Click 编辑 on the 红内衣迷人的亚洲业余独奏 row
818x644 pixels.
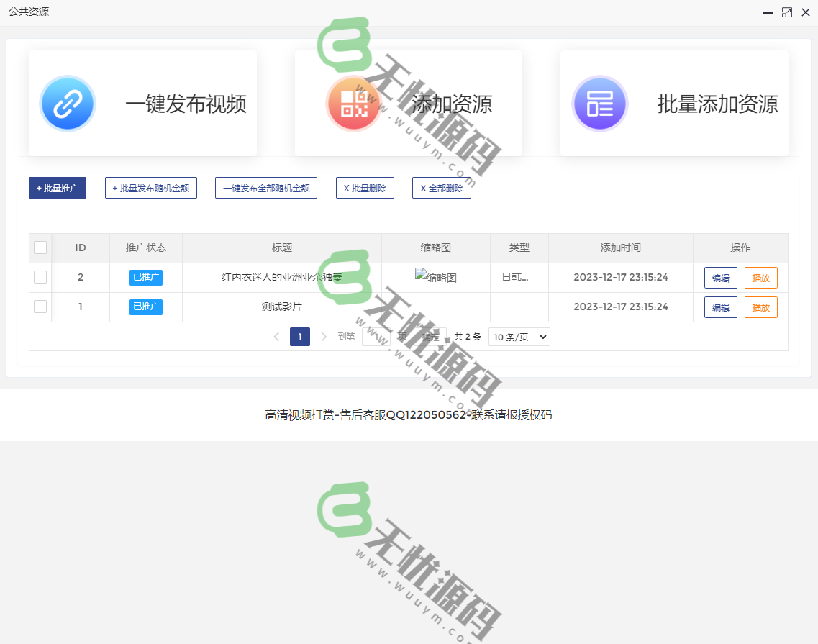click(x=720, y=277)
